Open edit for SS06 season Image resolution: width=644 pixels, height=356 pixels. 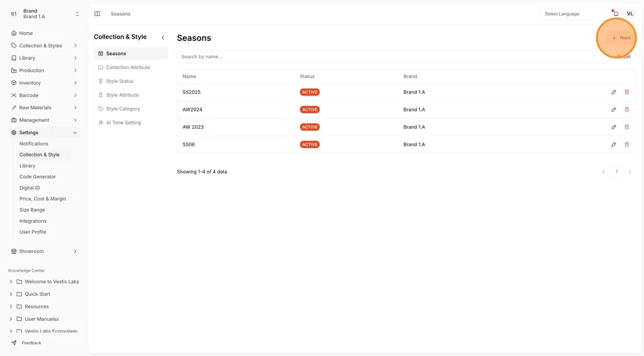coord(614,144)
